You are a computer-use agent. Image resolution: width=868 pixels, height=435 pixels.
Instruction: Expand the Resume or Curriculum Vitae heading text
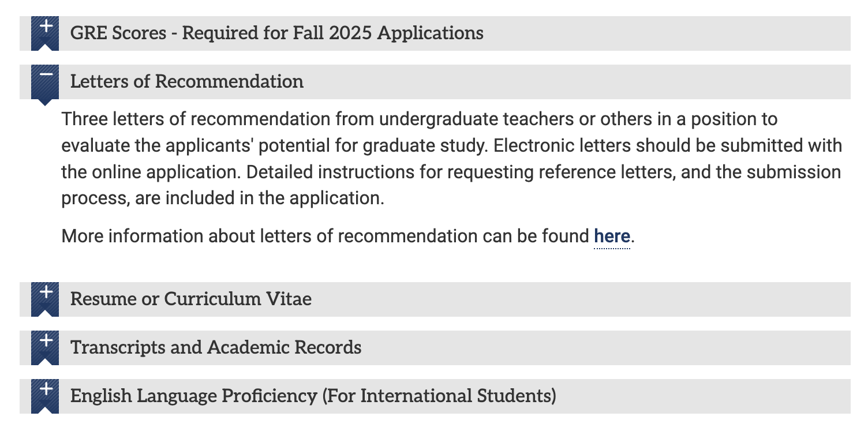coord(191,299)
